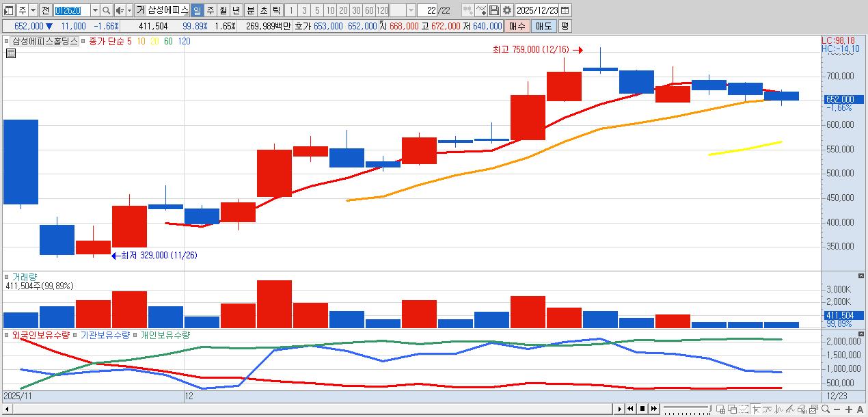The image size is (868, 417).
Task: Click the zigzag line chart icon
Action: tap(779, 409)
